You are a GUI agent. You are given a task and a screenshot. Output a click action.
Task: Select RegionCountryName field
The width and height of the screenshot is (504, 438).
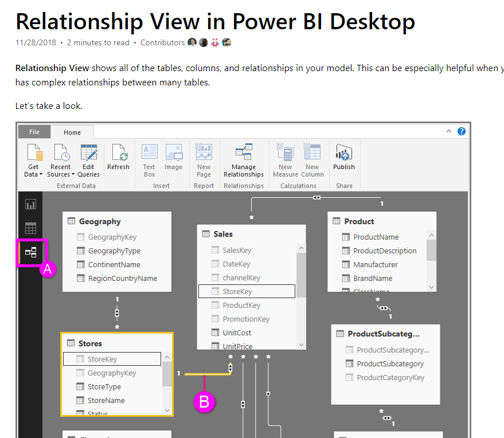click(x=116, y=279)
